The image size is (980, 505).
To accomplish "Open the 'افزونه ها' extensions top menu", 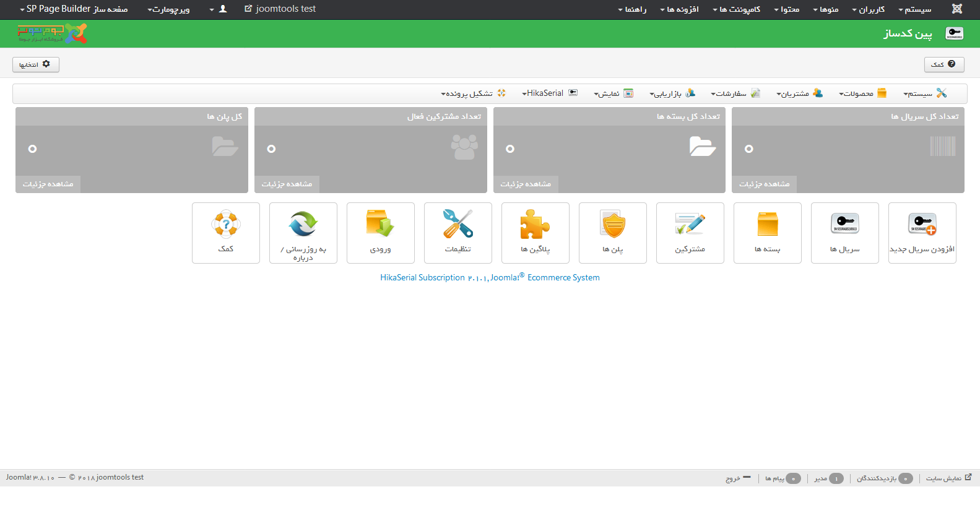I will pyautogui.click(x=679, y=9).
